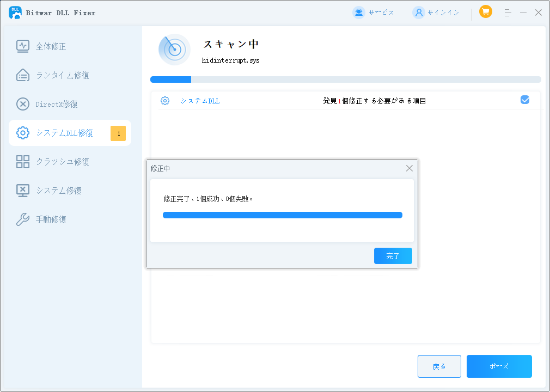Uncheck the システムDLL checkbox
The image size is (550, 392).
[x=525, y=100]
